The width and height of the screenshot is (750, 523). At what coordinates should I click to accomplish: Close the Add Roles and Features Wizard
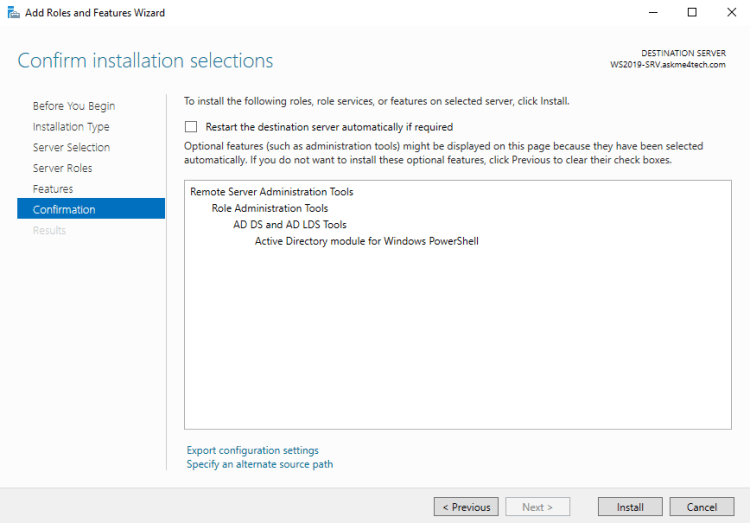tap(731, 12)
